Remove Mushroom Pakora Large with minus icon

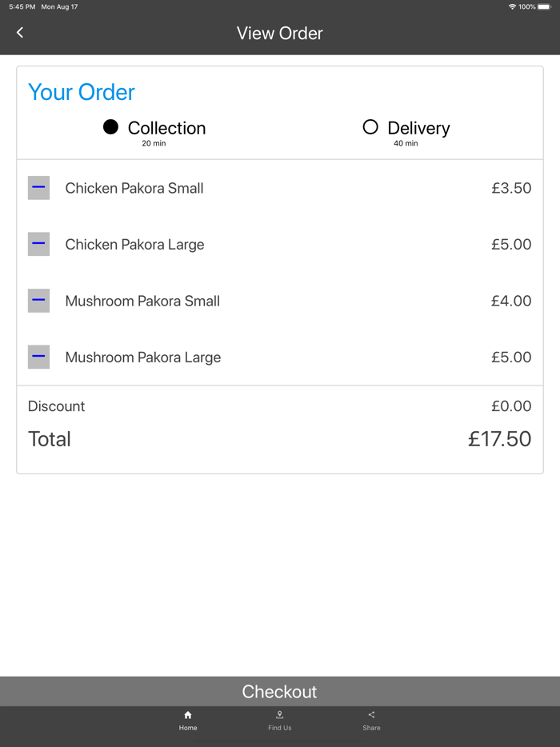pos(38,357)
